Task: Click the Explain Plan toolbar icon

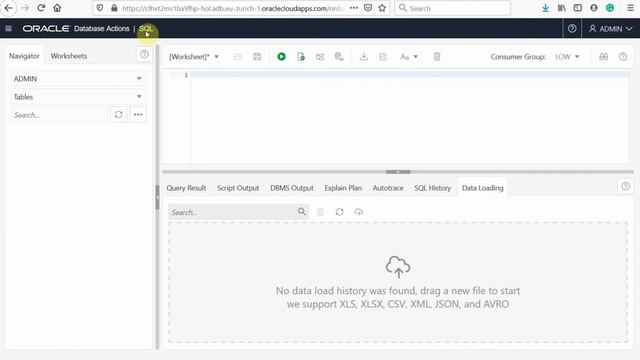Action: (320, 57)
